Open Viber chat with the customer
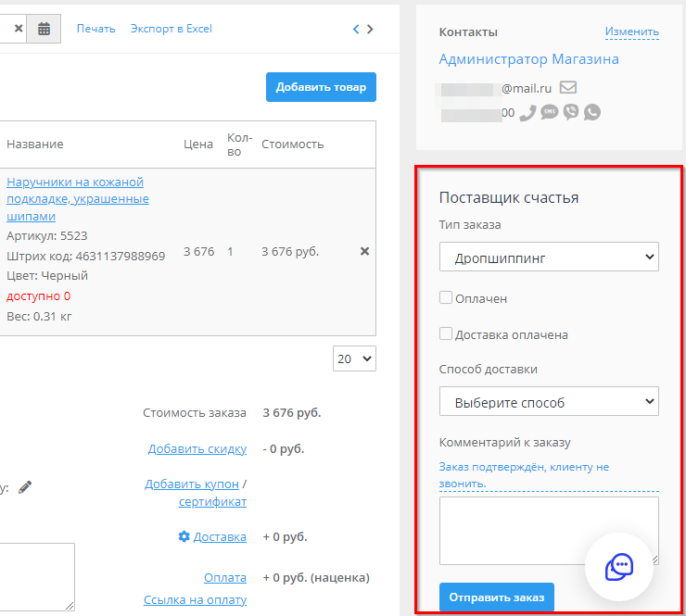This screenshot has width=686, height=616. pyautogui.click(x=571, y=112)
